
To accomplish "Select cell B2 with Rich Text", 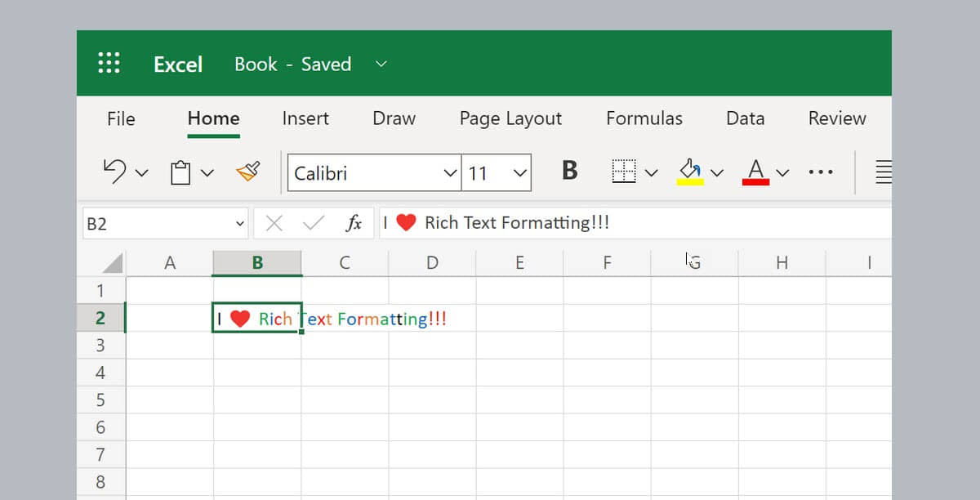I will tap(257, 318).
